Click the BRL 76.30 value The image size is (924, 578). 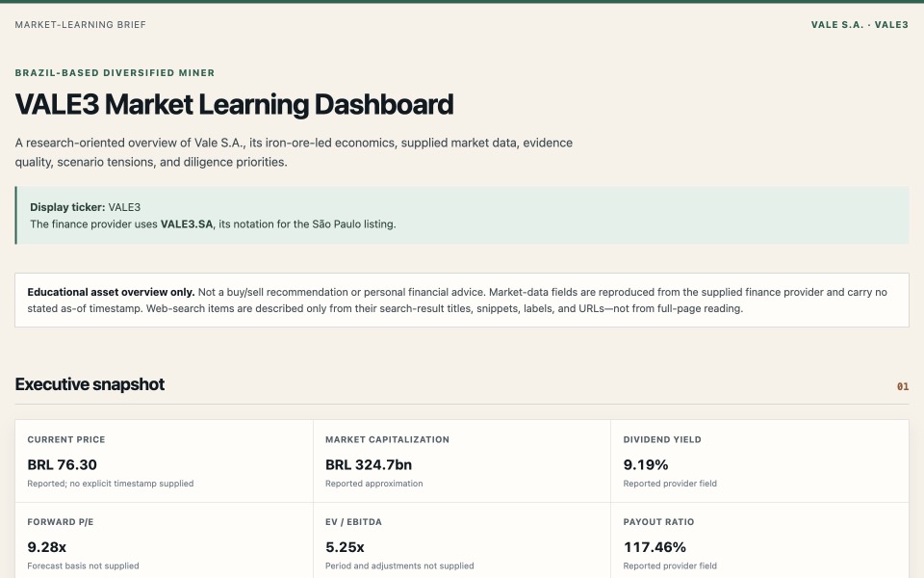(62, 464)
